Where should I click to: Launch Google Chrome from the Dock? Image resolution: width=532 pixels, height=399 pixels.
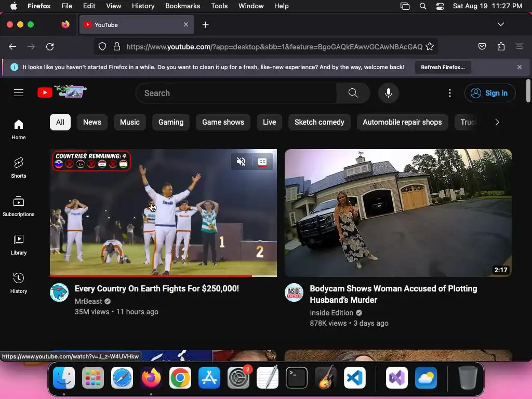[x=180, y=378]
